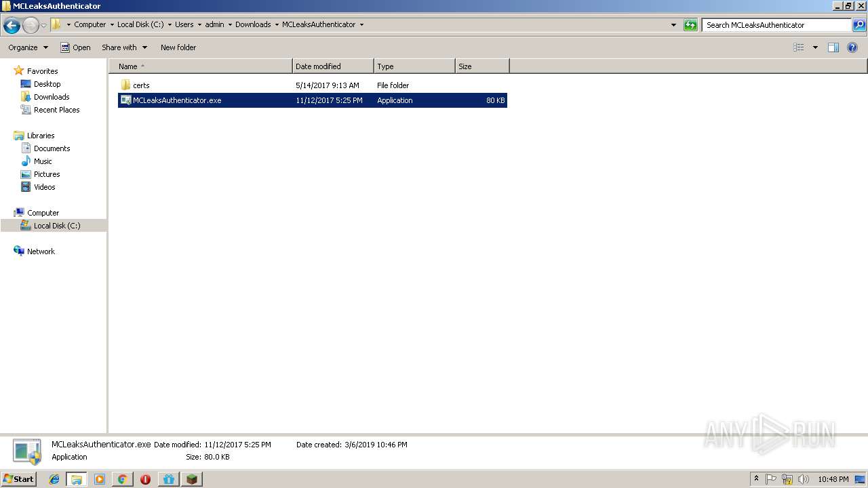
Task: Sort by the Size column header
Action: (x=482, y=66)
